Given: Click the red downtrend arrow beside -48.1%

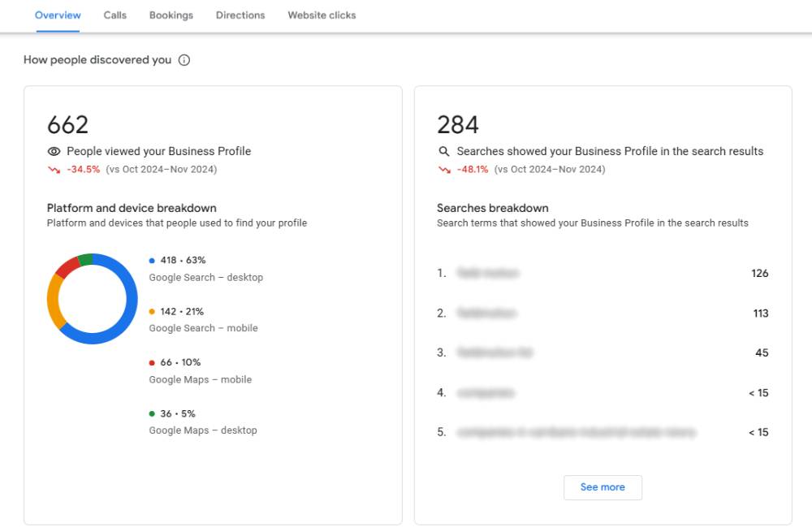Looking at the screenshot, I should click(444, 170).
